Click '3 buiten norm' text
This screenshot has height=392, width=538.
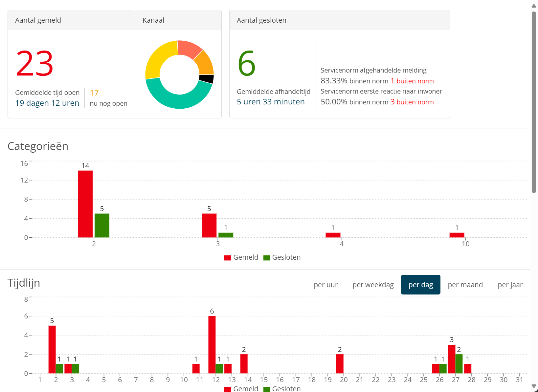coord(412,102)
